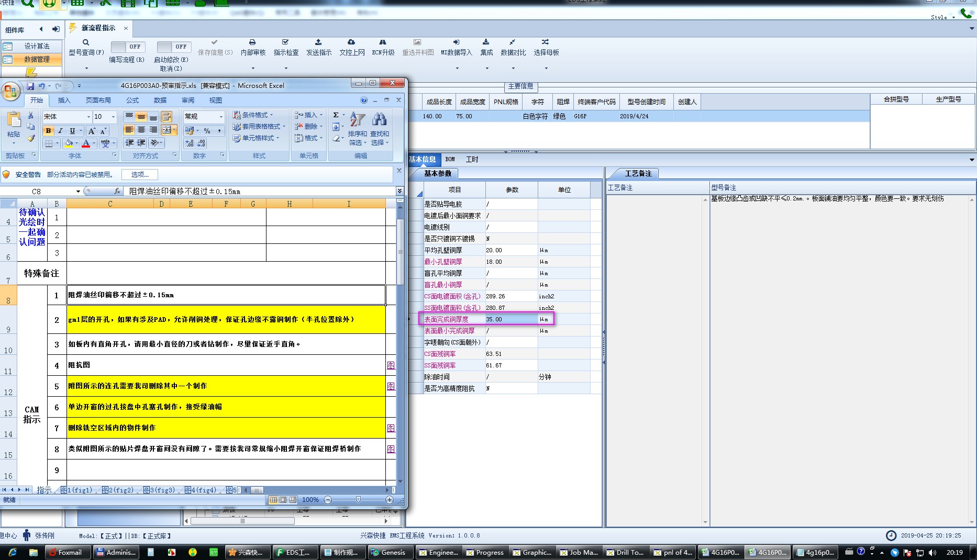977x560 pixels.
Task: Click 指示检查 toolbar icon
Action: click(285, 42)
